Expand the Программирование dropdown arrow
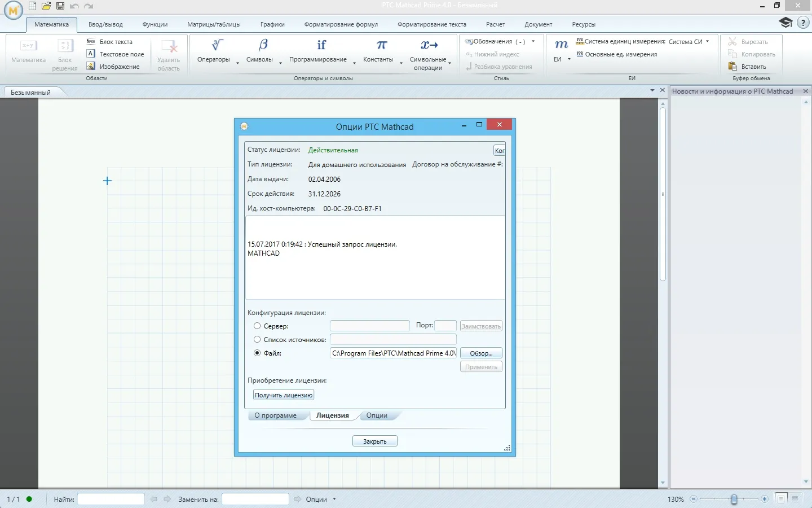 pos(354,63)
